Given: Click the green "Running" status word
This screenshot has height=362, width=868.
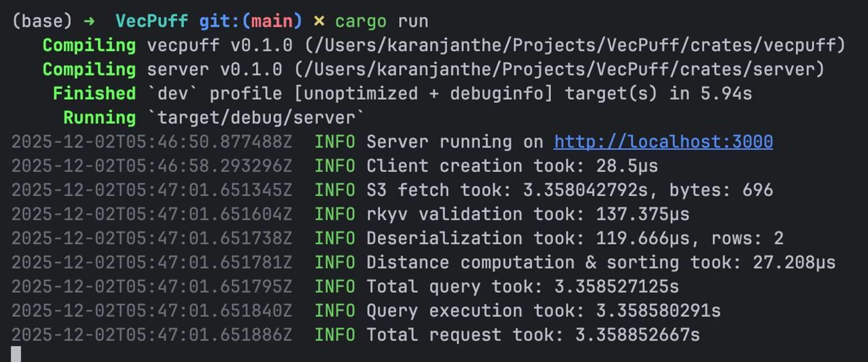Looking at the screenshot, I should tap(99, 118).
